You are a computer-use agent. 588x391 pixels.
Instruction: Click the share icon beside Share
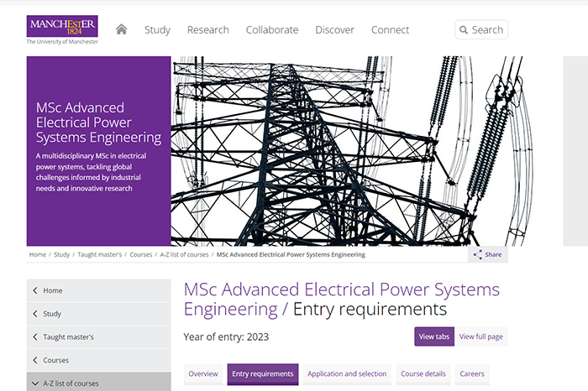click(477, 255)
